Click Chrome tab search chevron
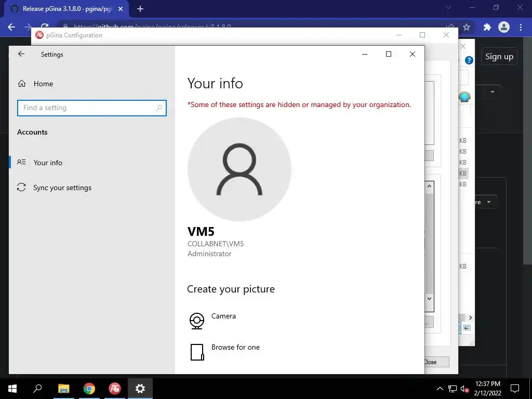 click(x=448, y=7)
